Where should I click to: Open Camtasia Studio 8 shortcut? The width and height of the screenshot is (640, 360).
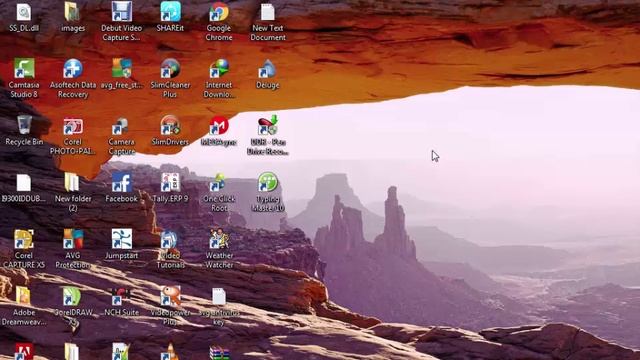point(24,69)
